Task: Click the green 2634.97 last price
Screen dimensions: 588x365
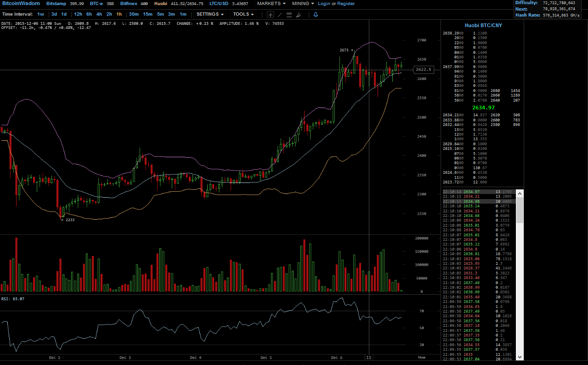Action: pyautogui.click(x=483, y=107)
